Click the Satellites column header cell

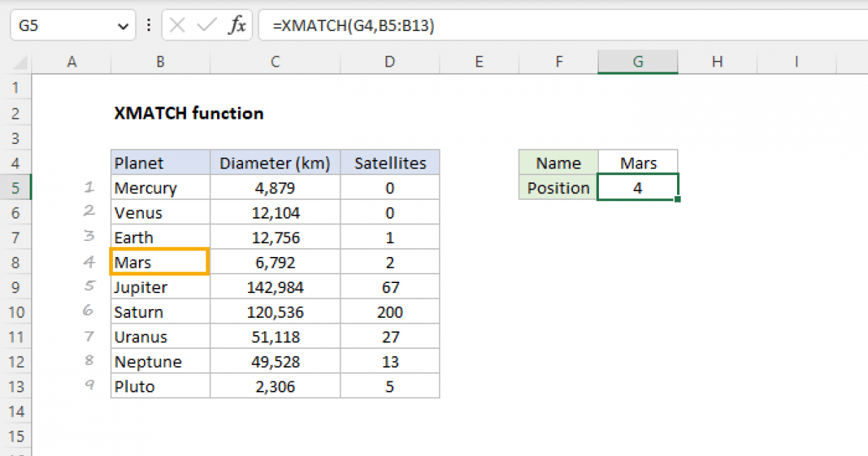coord(389,163)
